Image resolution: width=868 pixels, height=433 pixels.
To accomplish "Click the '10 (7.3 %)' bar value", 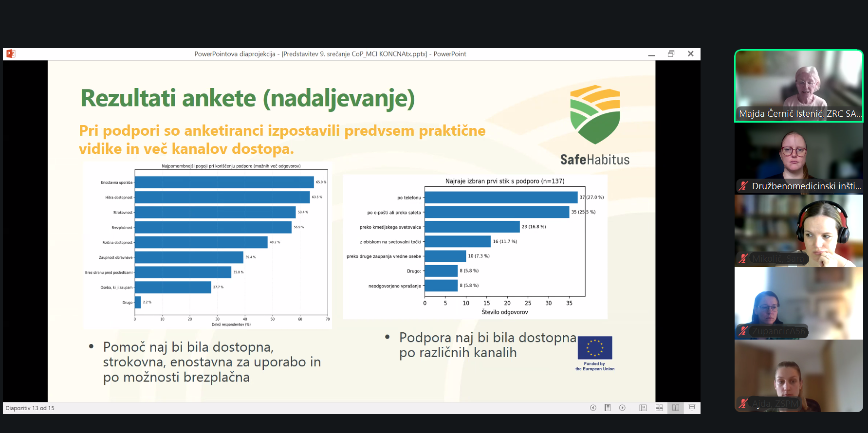I will pyautogui.click(x=479, y=256).
